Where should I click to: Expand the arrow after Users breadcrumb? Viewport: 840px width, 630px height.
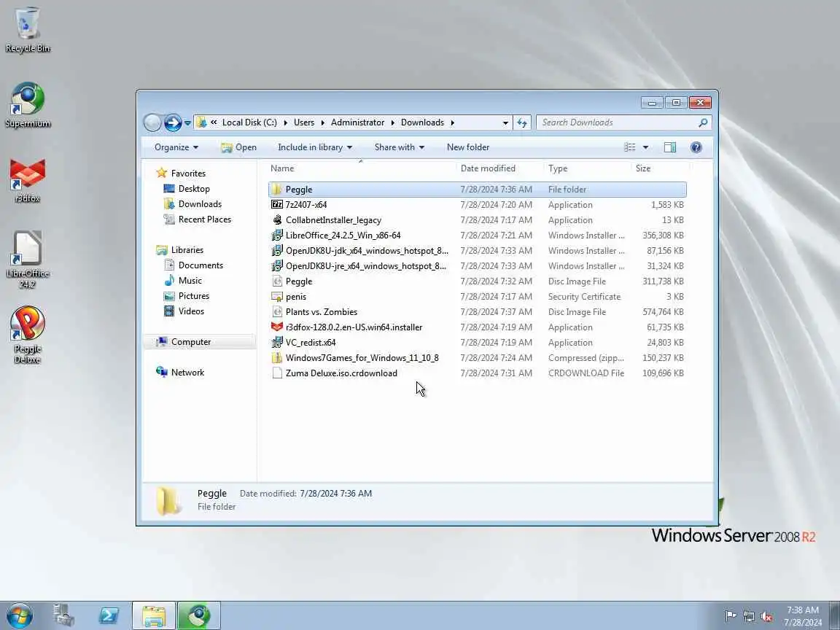click(322, 122)
